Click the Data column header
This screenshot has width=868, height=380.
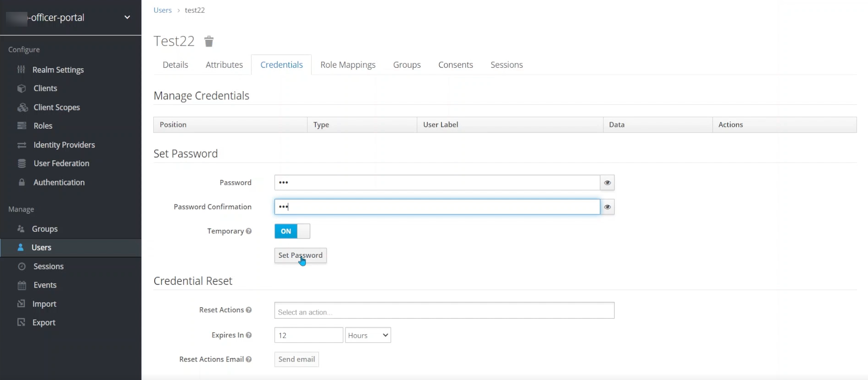tap(658, 125)
